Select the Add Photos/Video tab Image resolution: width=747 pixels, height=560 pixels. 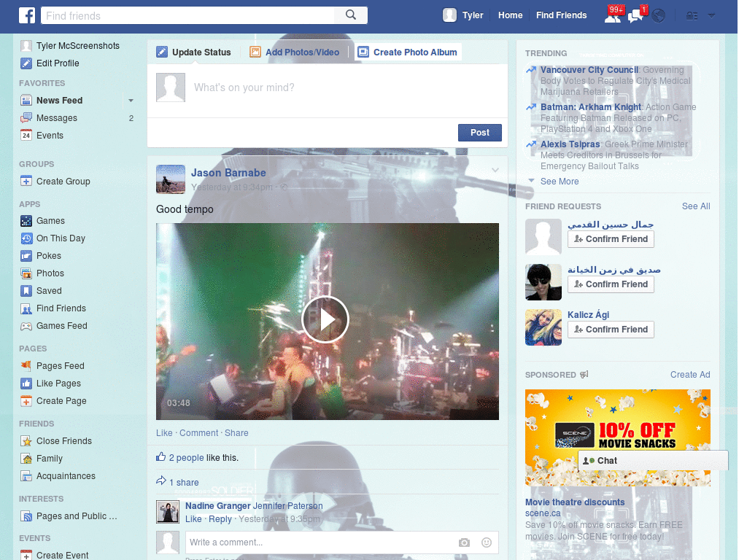[295, 52]
